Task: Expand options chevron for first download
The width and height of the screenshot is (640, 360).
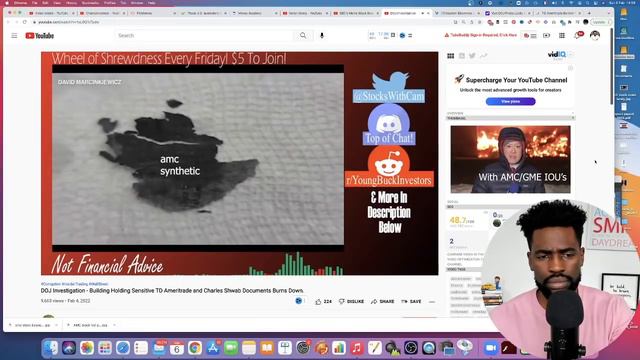Action: [56, 325]
